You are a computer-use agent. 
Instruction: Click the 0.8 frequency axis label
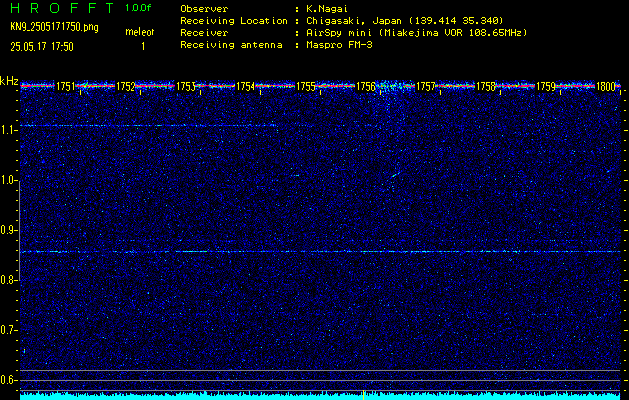[x=9, y=280]
